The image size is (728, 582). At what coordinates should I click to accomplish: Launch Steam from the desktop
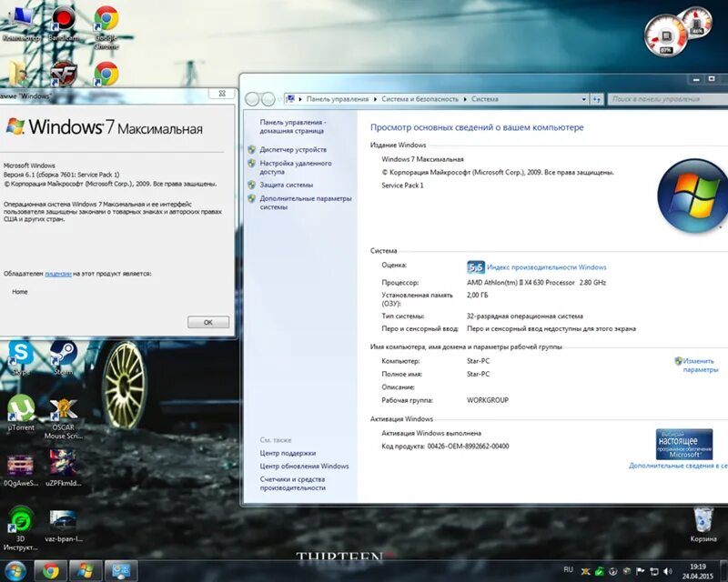point(63,357)
